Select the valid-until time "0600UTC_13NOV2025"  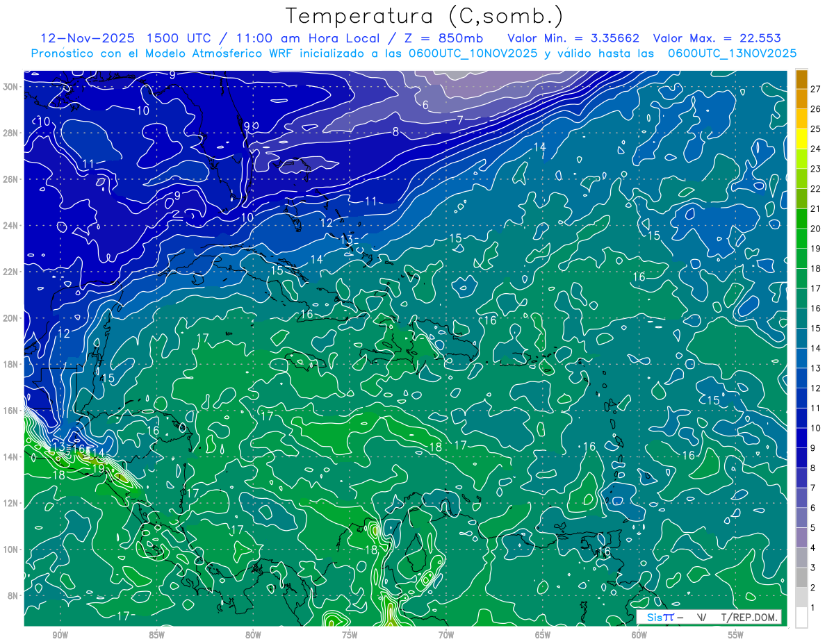tap(732, 53)
